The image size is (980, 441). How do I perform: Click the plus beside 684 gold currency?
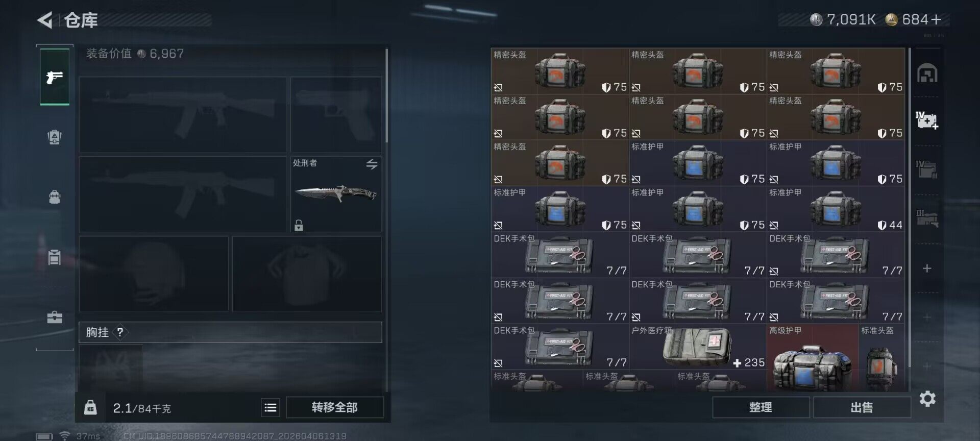[936, 19]
